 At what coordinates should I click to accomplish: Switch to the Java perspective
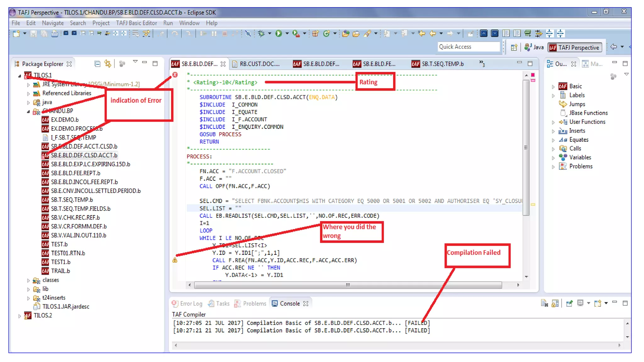[534, 47]
